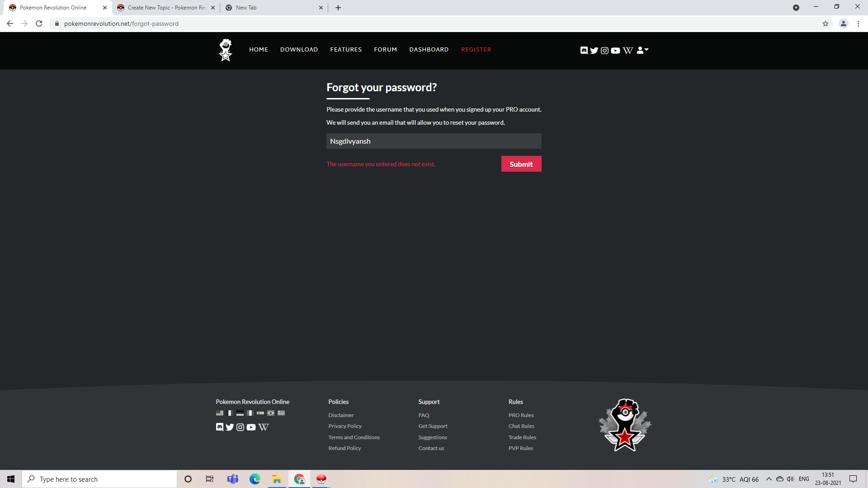The image size is (868, 488).
Task: Click the PRO logo in the navbar
Action: pos(226,50)
